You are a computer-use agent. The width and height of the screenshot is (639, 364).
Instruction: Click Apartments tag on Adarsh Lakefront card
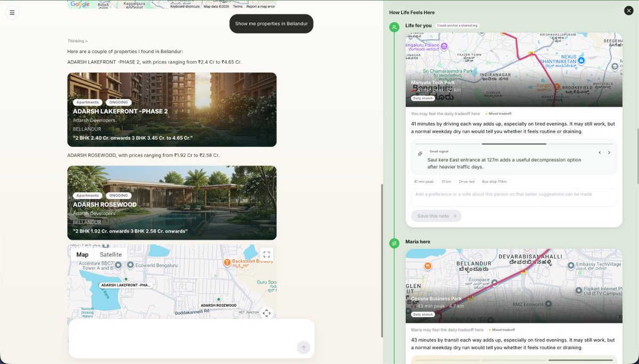click(x=87, y=102)
